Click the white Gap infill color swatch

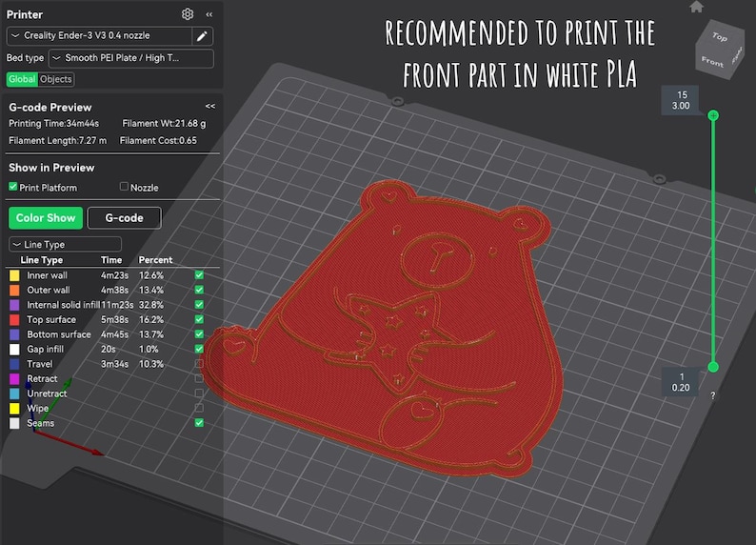point(14,349)
